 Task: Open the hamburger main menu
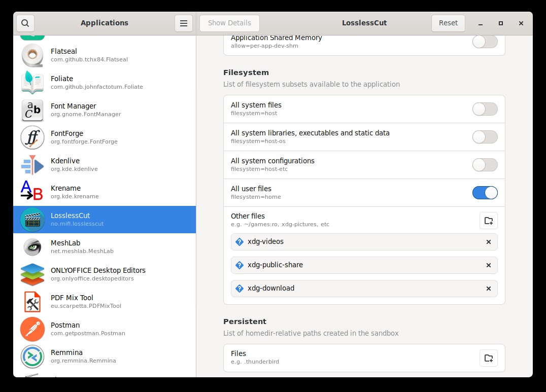point(184,23)
